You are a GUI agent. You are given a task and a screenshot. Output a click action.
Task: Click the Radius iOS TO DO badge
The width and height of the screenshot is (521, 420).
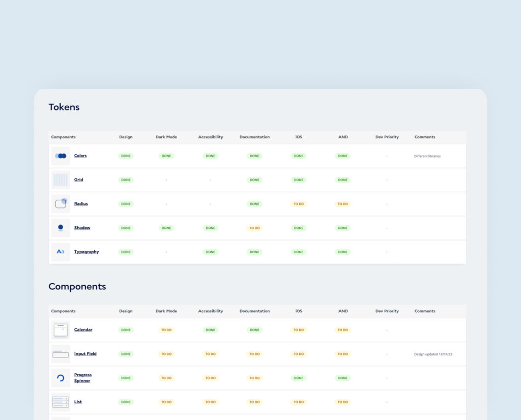298,204
